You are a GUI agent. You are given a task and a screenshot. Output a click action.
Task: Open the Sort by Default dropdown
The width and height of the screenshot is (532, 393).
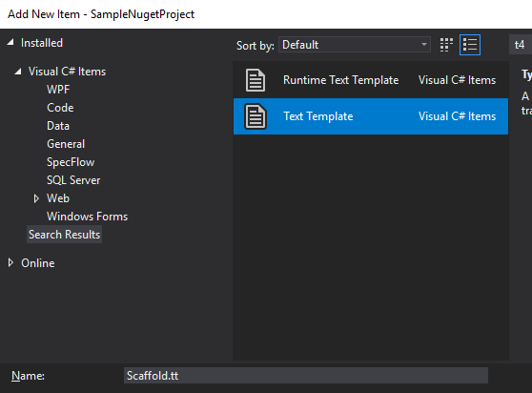[x=355, y=45]
